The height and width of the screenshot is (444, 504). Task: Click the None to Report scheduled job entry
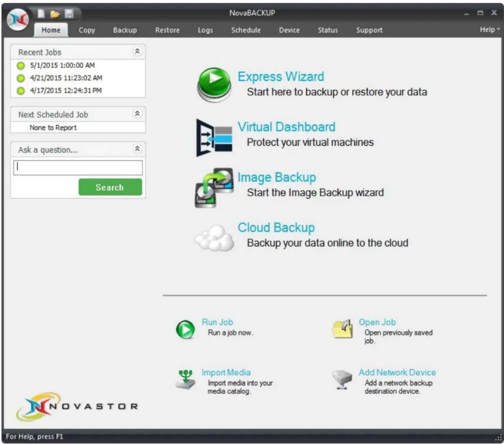[x=53, y=128]
